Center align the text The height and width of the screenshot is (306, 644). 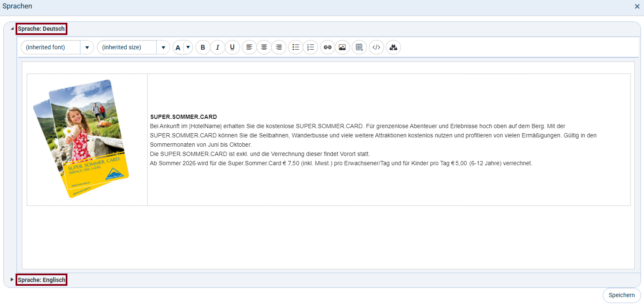pos(264,47)
